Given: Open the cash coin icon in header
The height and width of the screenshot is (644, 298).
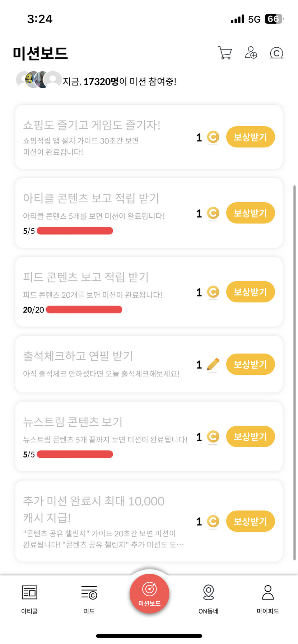Looking at the screenshot, I should point(276,53).
